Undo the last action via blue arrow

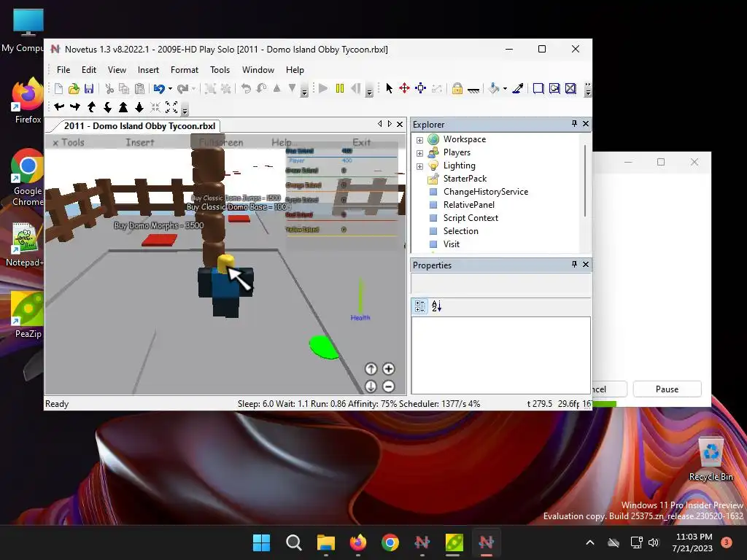click(x=159, y=88)
